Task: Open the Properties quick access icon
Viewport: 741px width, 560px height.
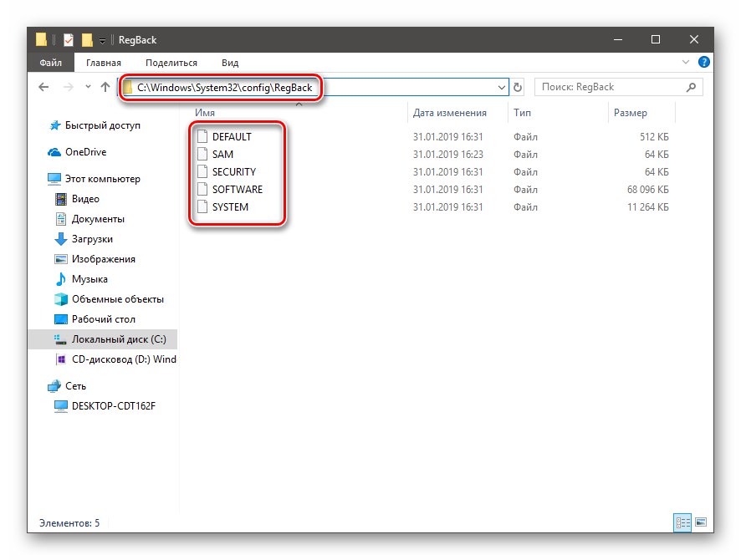Action: coord(69,39)
